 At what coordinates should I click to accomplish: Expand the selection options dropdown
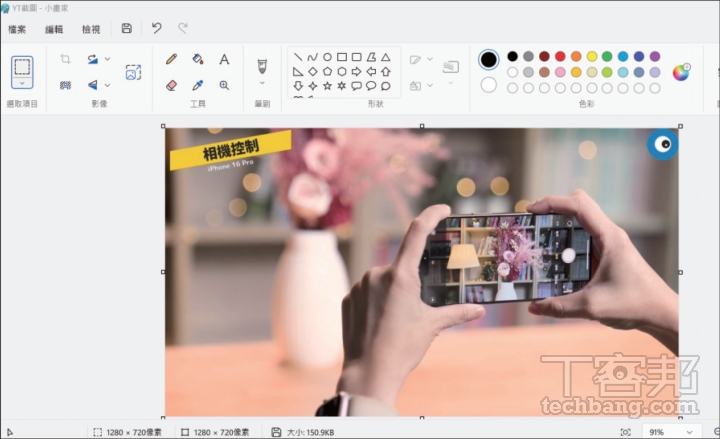pyautogui.click(x=22, y=83)
